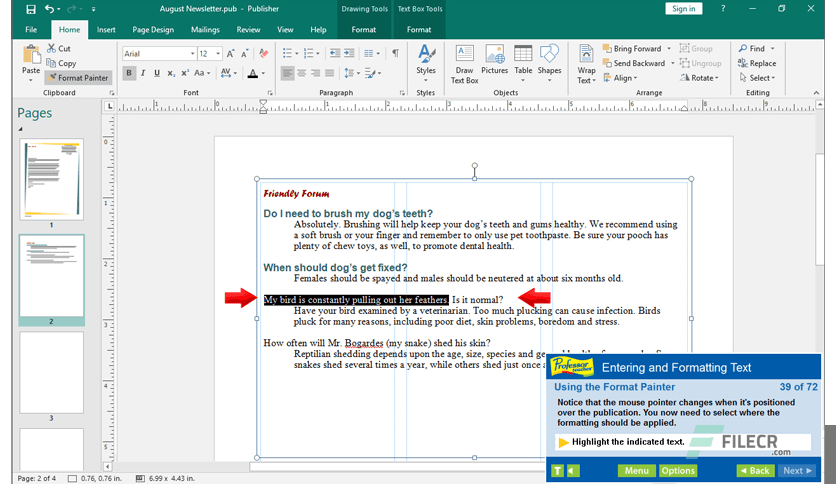Apply the font color swatch
The height and width of the screenshot is (484, 836).
tap(253, 74)
